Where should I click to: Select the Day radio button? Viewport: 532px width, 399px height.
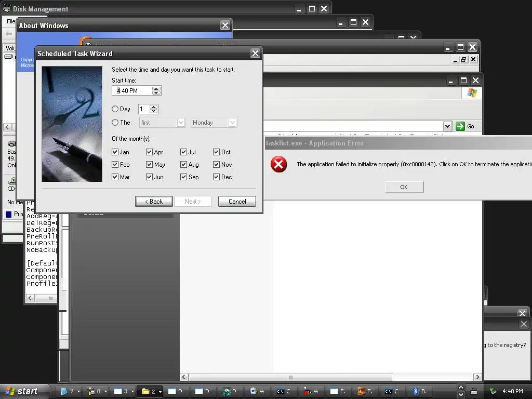pyautogui.click(x=115, y=109)
